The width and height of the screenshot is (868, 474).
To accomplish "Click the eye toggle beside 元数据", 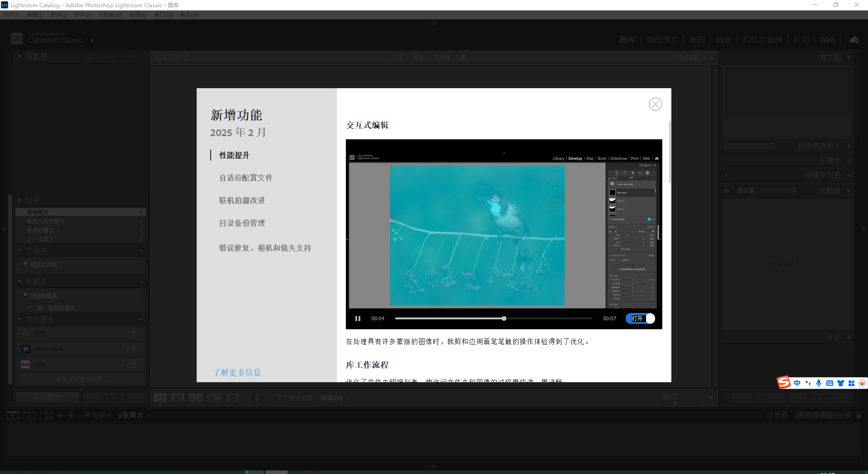I will (x=726, y=190).
